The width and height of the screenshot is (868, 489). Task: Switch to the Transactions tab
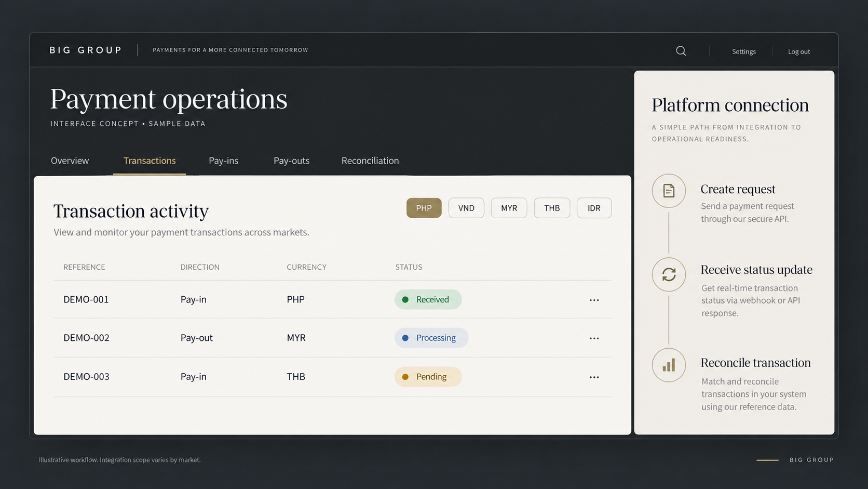pos(150,161)
